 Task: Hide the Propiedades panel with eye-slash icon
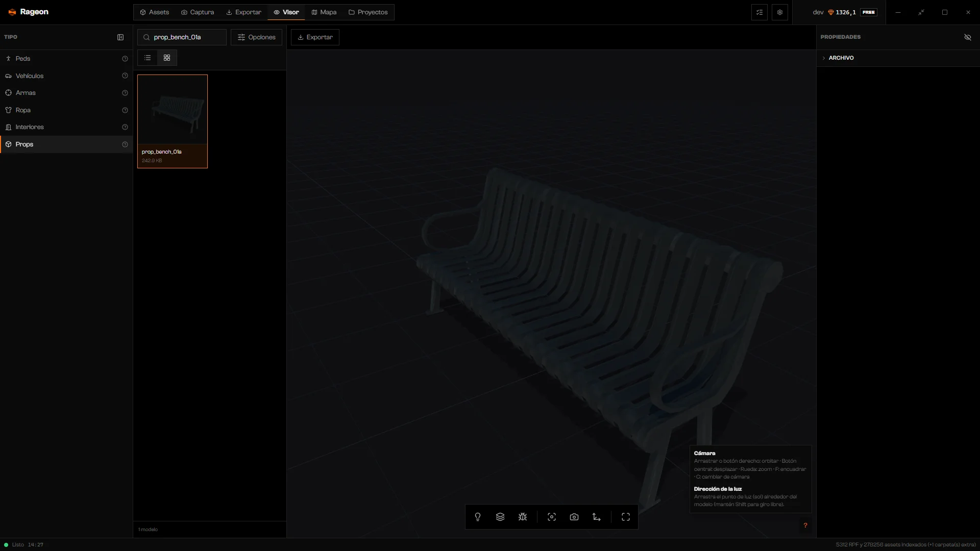pyautogui.click(x=968, y=37)
